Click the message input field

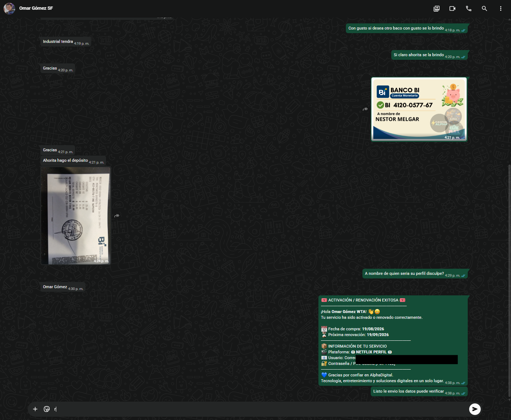pos(260,409)
